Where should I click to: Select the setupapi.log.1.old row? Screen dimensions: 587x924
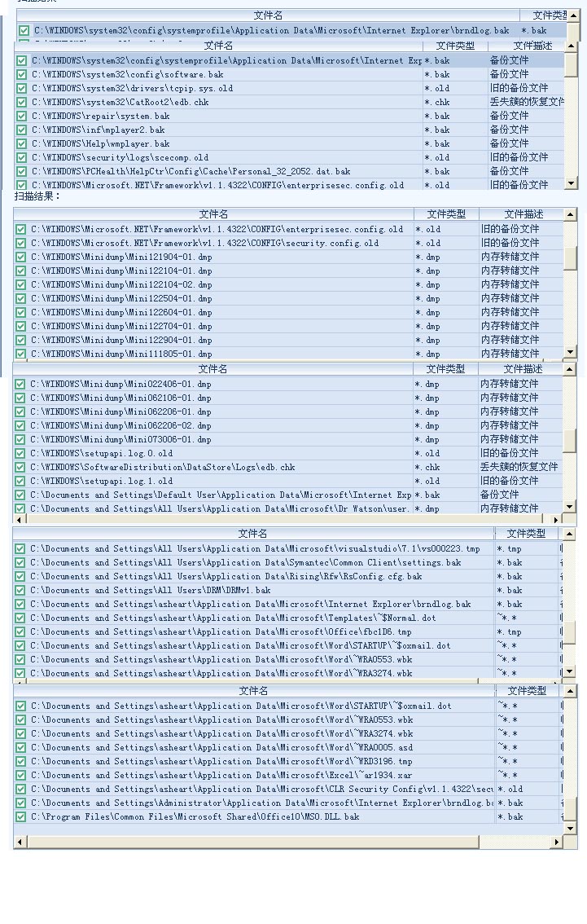tap(288, 482)
